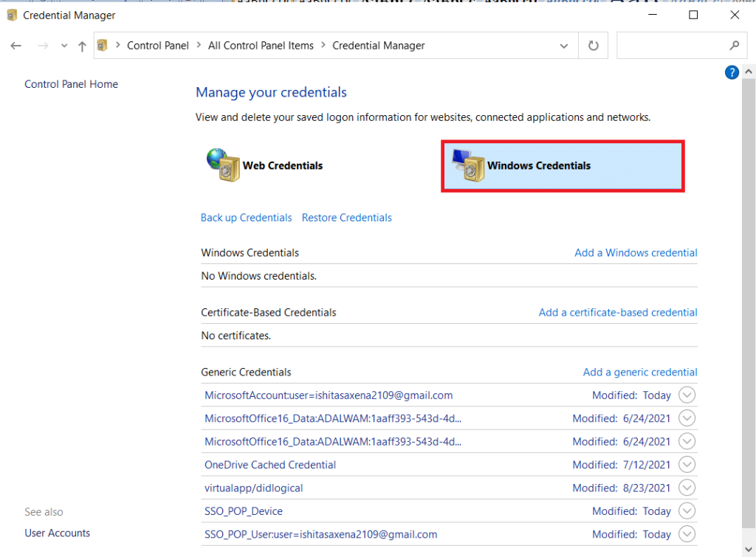The width and height of the screenshot is (756, 557).
Task: Minimize the Credential Manager window
Action: click(653, 15)
